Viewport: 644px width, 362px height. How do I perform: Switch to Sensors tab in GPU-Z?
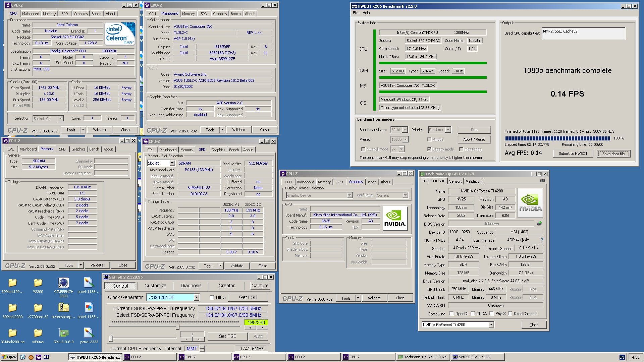point(455,181)
